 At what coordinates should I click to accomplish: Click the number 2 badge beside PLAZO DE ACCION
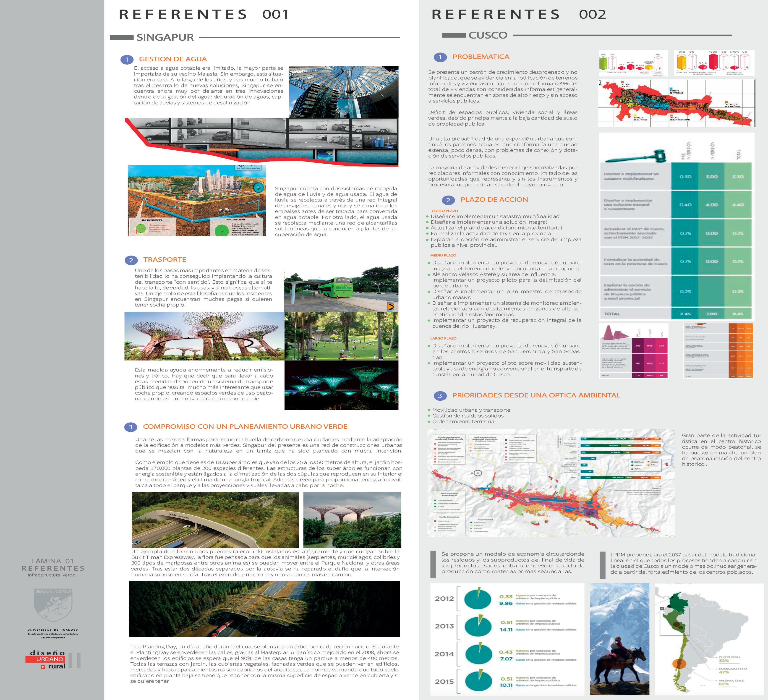point(448,200)
